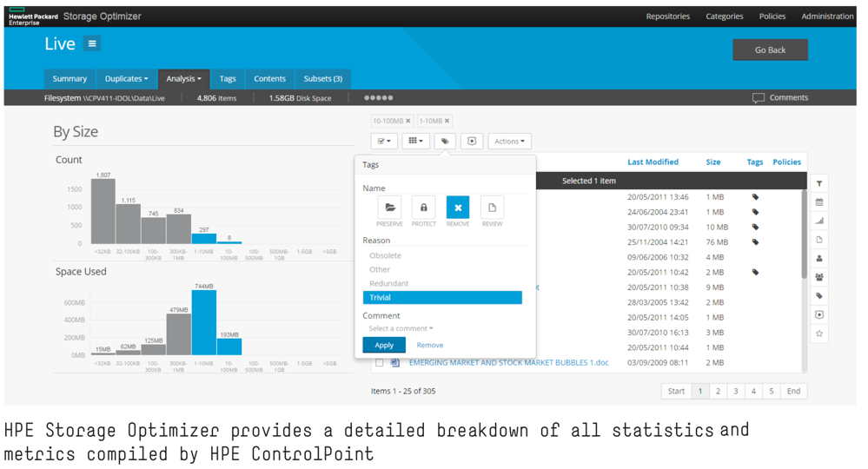
Task: Sort by the Size column header
Action: click(x=713, y=162)
